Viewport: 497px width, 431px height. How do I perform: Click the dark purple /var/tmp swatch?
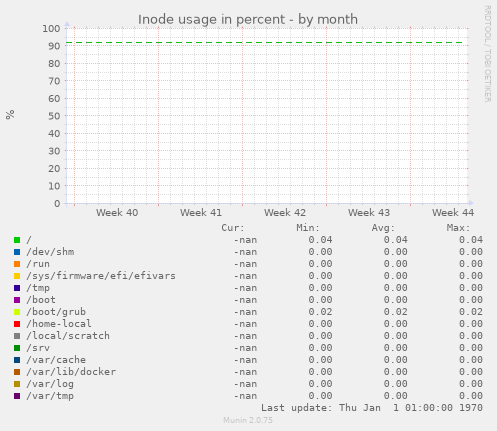click(x=17, y=396)
